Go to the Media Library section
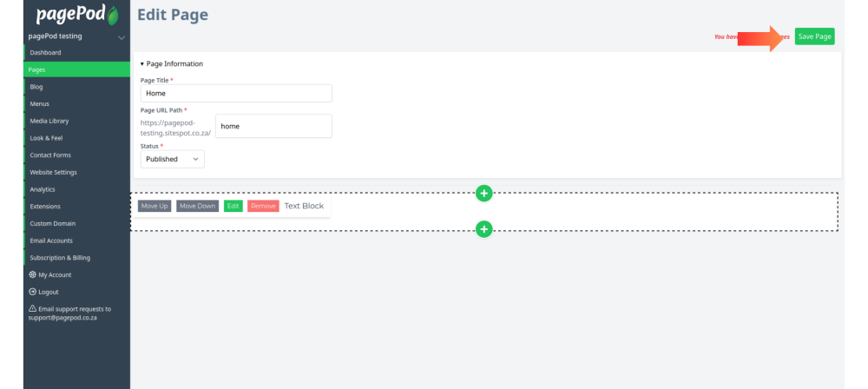This screenshot has height=389, width=868. (x=77, y=121)
